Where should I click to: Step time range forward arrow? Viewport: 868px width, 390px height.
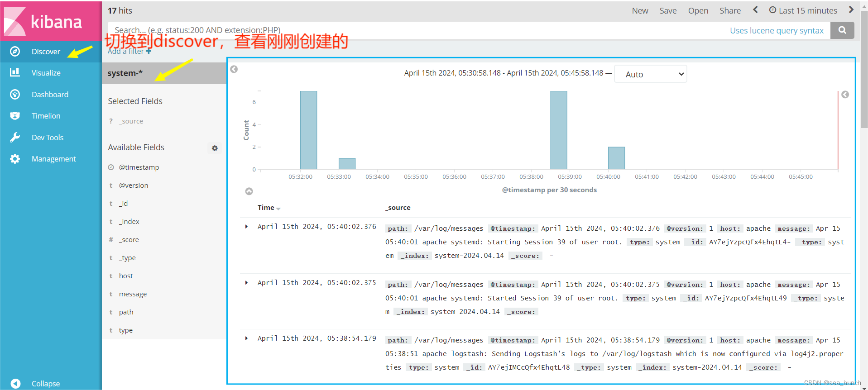point(851,10)
